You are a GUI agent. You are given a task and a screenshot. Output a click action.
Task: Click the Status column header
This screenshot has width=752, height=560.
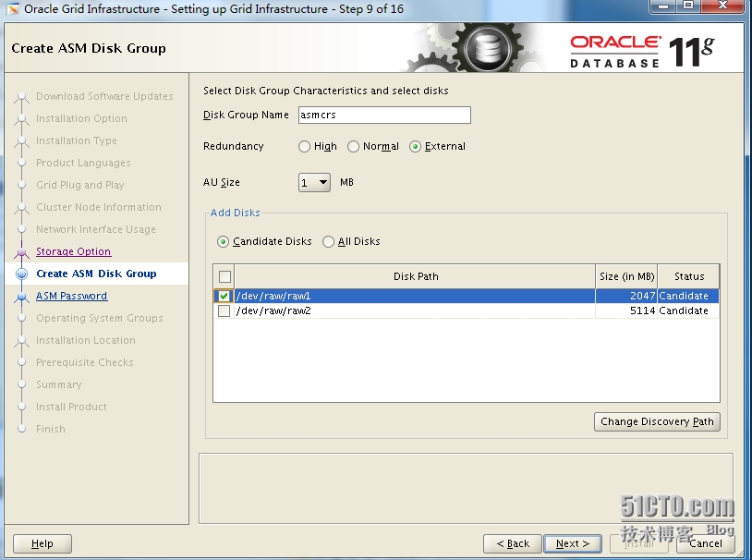[x=688, y=276]
